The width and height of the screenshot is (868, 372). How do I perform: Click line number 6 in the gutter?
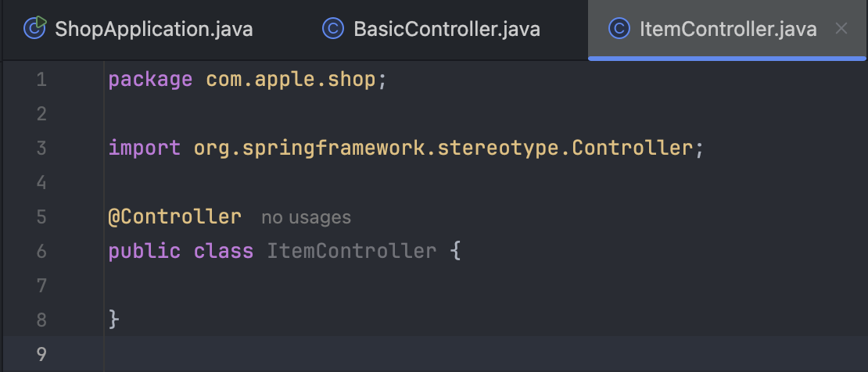click(x=41, y=252)
